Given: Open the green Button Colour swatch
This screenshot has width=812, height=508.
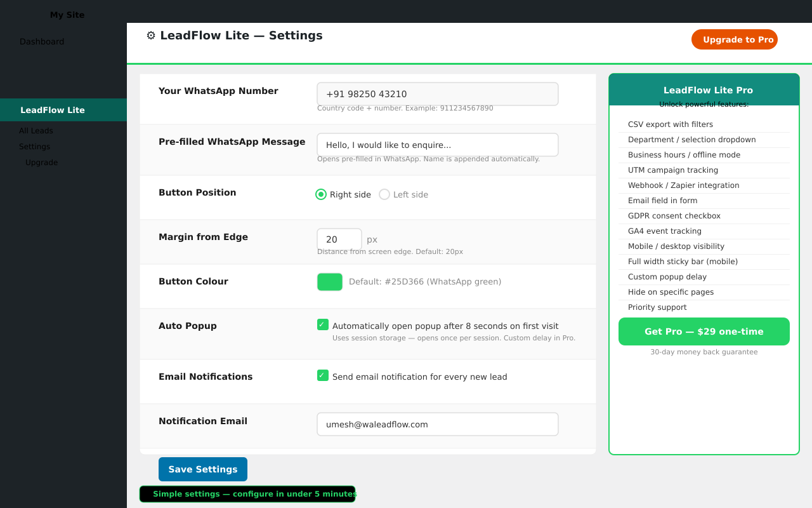Looking at the screenshot, I should point(330,282).
